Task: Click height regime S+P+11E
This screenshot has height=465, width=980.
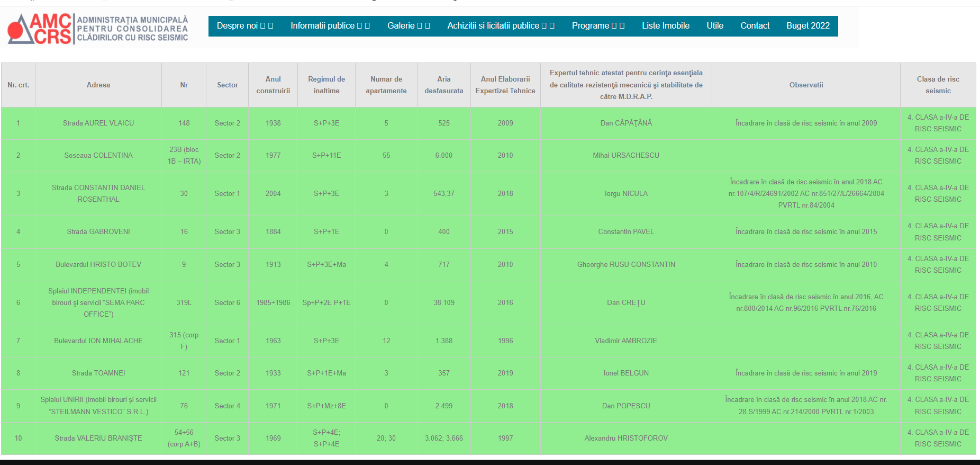Action: click(326, 155)
